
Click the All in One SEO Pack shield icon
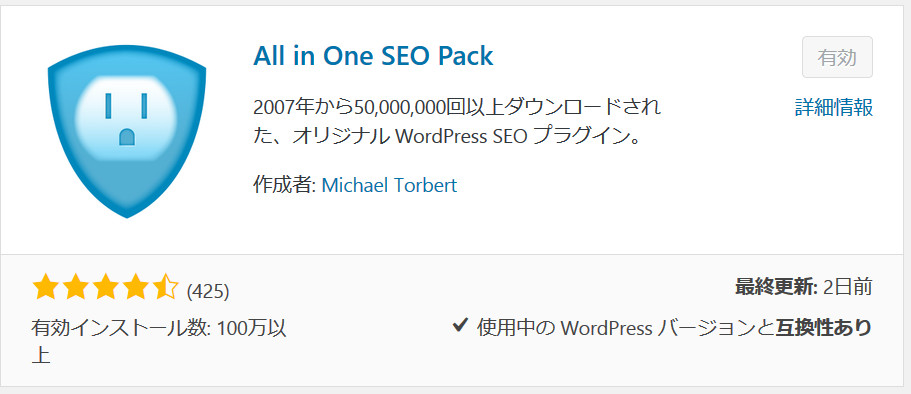(x=127, y=132)
